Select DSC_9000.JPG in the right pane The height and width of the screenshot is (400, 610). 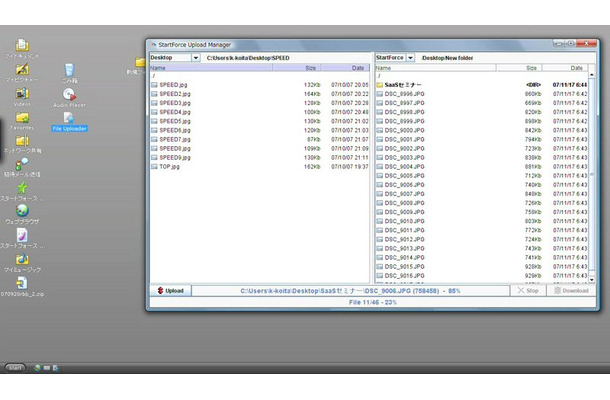click(x=482, y=130)
